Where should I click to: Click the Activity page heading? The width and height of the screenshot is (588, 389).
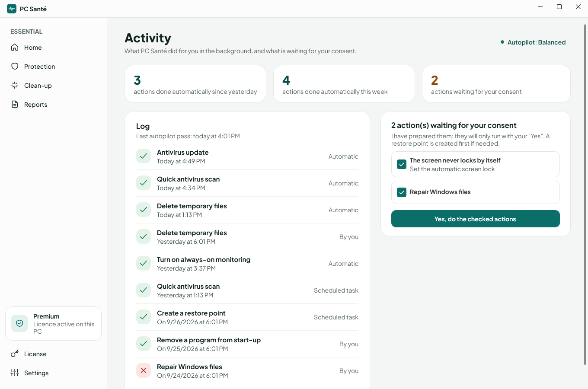tap(148, 38)
